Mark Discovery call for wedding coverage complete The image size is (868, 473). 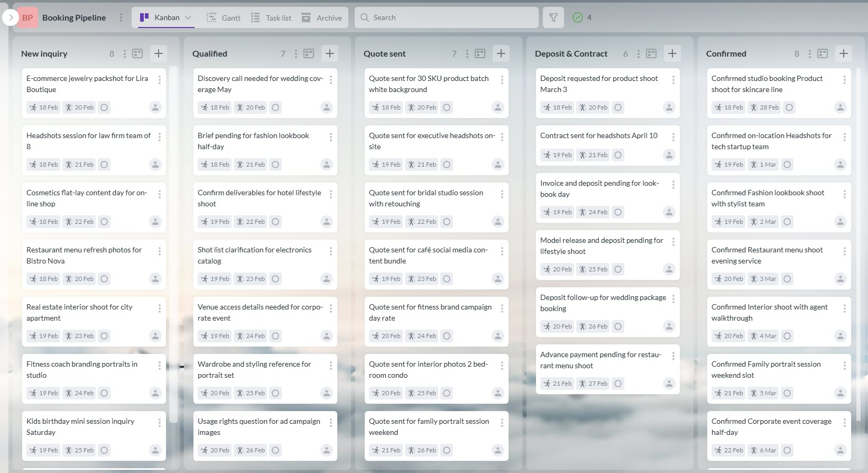pyautogui.click(x=275, y=107)
